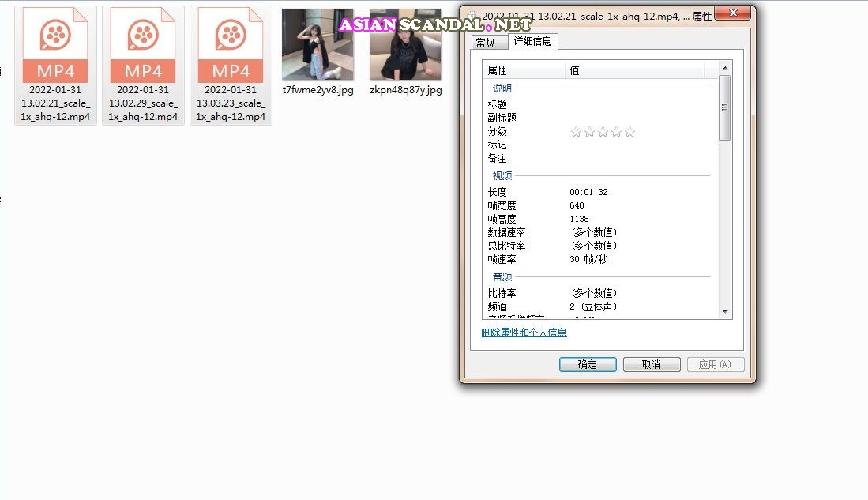Open 删除属性和个人信息 link
The width and height of the screenshot is (868, 500).
524,333
